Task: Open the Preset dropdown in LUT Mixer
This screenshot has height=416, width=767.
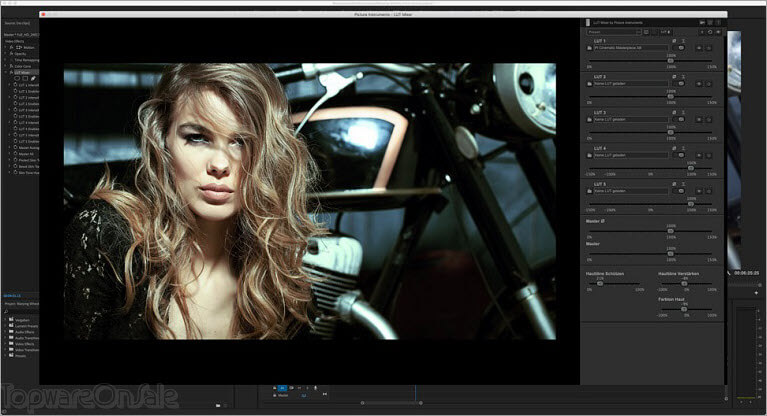Action: pyautogui.click(x=614, y=32)
